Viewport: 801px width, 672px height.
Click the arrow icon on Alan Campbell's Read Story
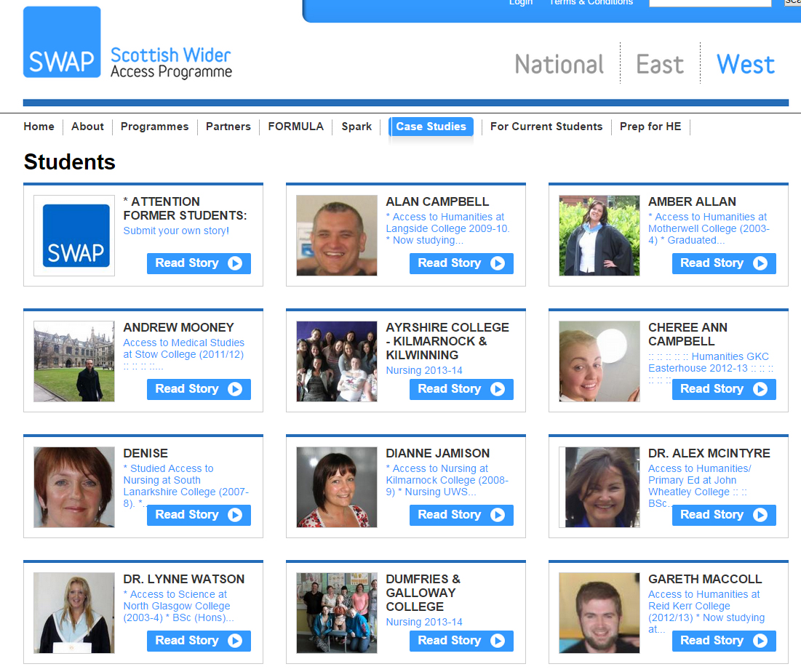(498, 263)
